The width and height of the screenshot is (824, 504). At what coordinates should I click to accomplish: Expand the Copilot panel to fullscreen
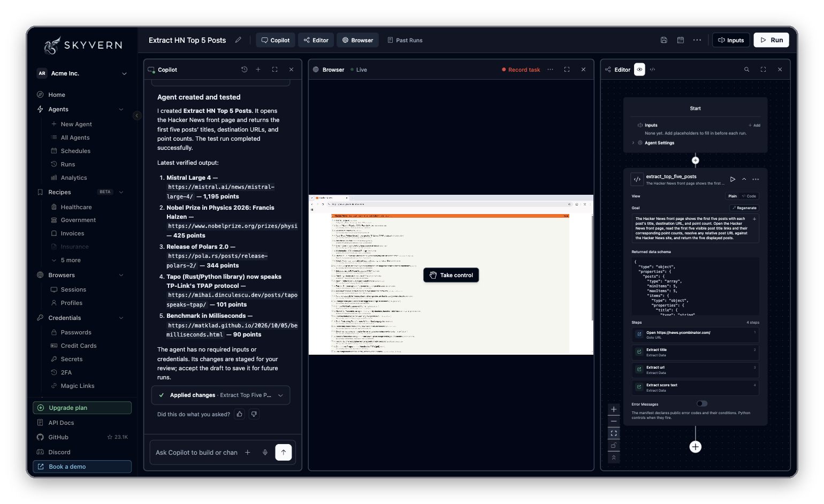274,70
